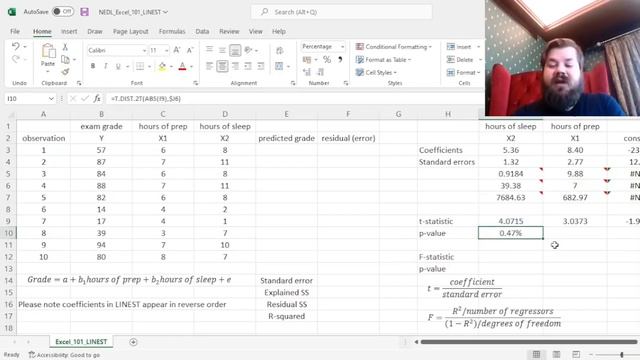640x360 pixels.
Task: Click the Cut scissors icon
Action: [65, 47]
